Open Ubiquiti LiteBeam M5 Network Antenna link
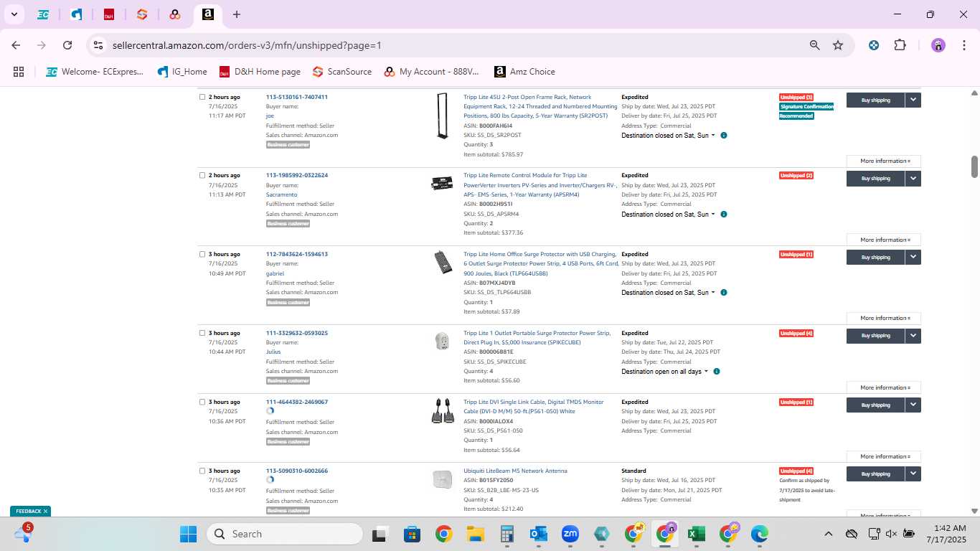980x551 pixels. (x=515, y=471)
